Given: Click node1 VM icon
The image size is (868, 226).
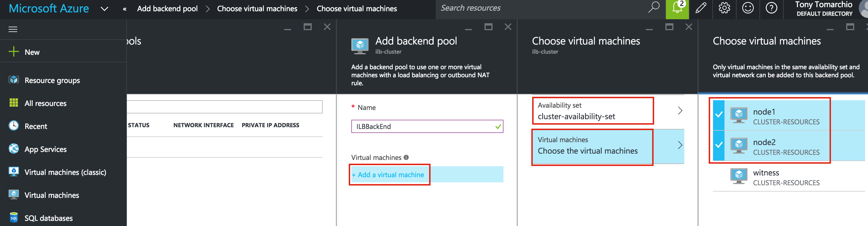Looking at the screenshot, I should pos(739,115).
